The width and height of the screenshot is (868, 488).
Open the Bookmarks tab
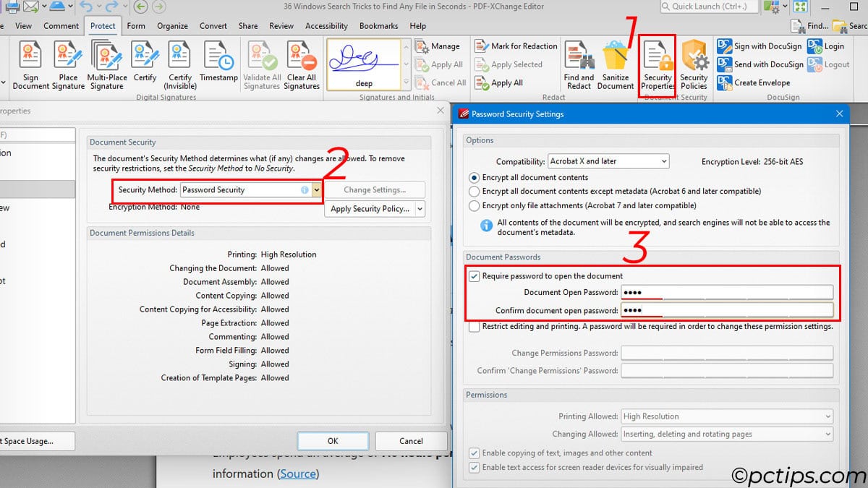(378, 26)
